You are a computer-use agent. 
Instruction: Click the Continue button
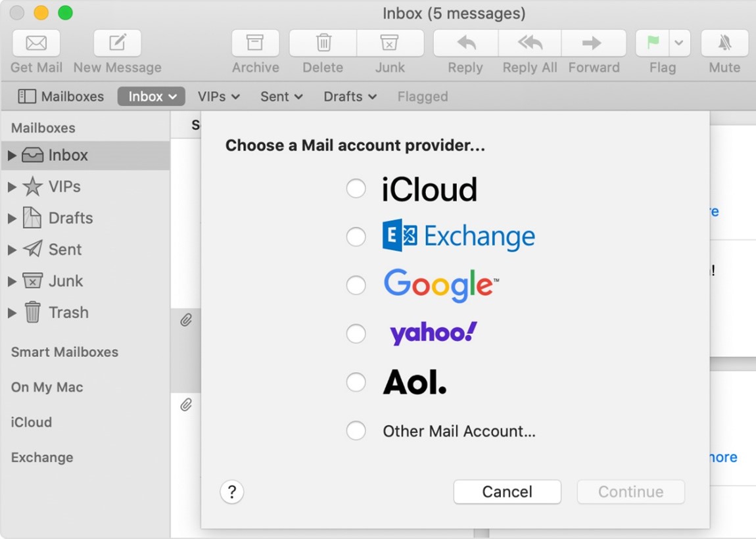coord(630,492)
